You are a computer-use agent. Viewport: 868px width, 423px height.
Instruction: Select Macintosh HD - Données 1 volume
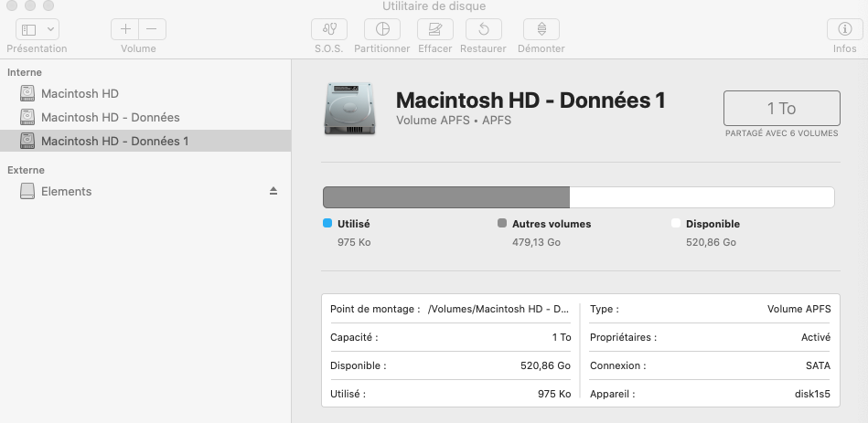click(114, 141)
